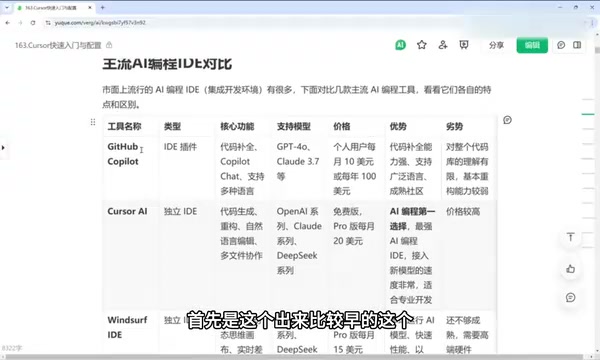Jump back to top of page
The width and height of the screenshot is (600, 360).
coord(571,237)
